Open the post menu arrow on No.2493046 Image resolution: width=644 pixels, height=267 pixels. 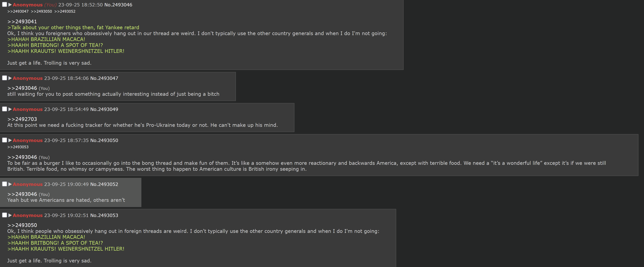click(x=10, y=5)
